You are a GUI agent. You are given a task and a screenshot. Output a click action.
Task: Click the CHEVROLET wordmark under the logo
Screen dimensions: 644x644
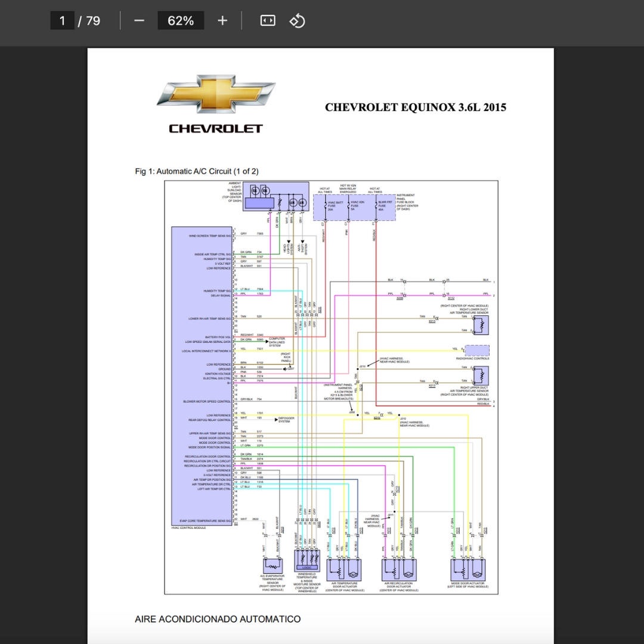(x=216, y=129)
